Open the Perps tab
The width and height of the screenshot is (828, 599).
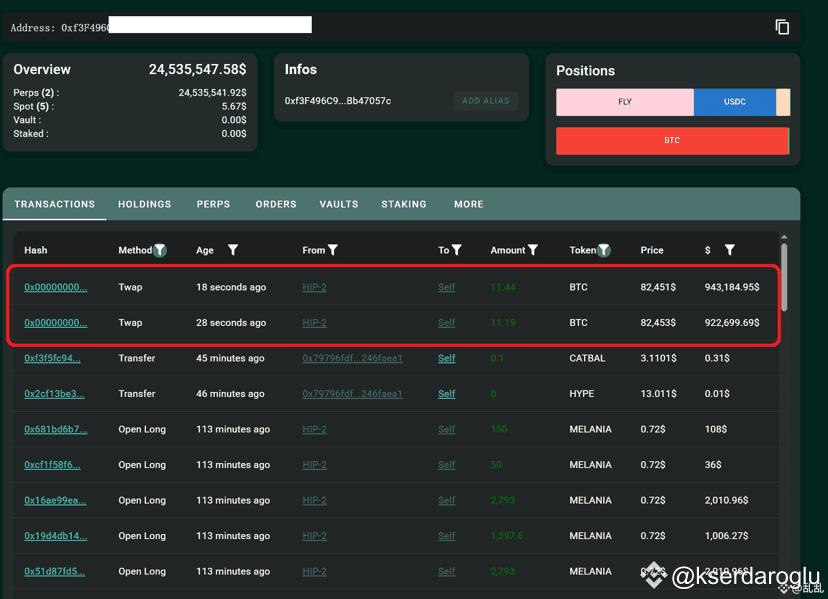213,204
